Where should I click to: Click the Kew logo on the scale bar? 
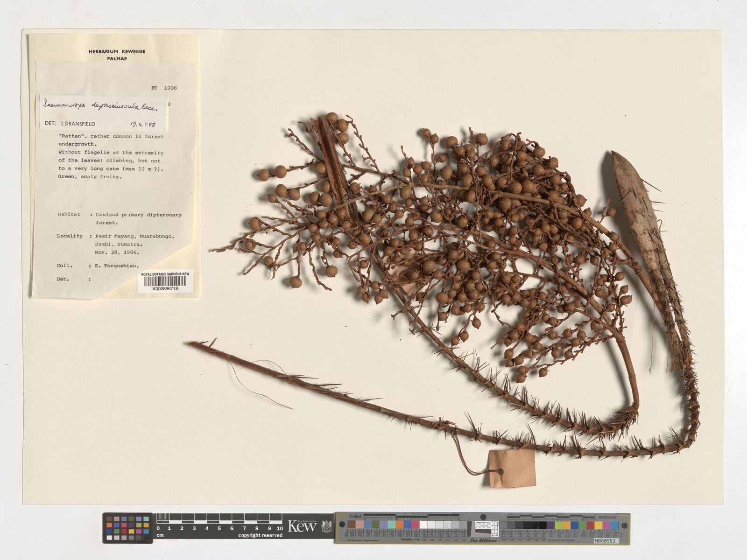pos(303,527)
